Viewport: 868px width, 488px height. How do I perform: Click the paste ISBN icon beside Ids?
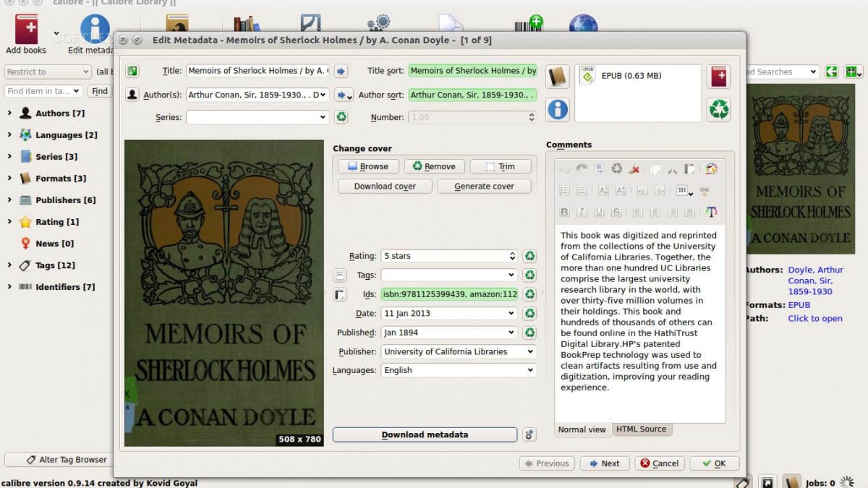[340, 294]
